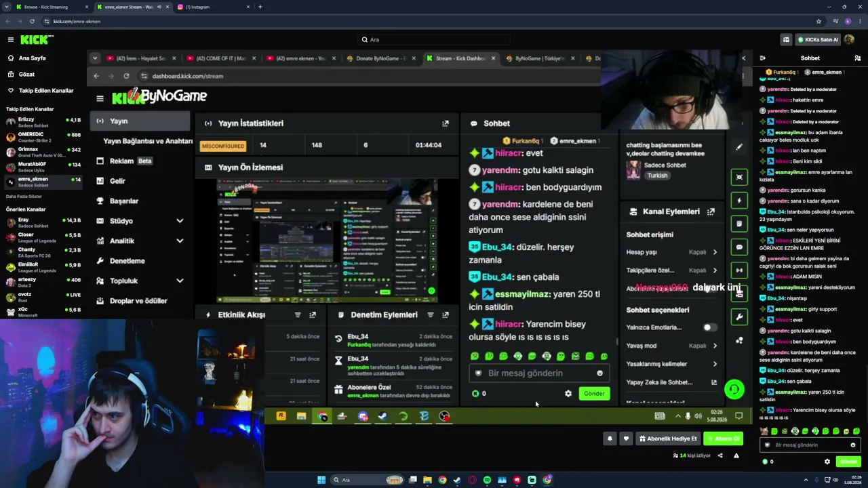Share the stream via share icon
Image resolution: width=868 pixels, height=488 pixels.
(x=720, y=455)
